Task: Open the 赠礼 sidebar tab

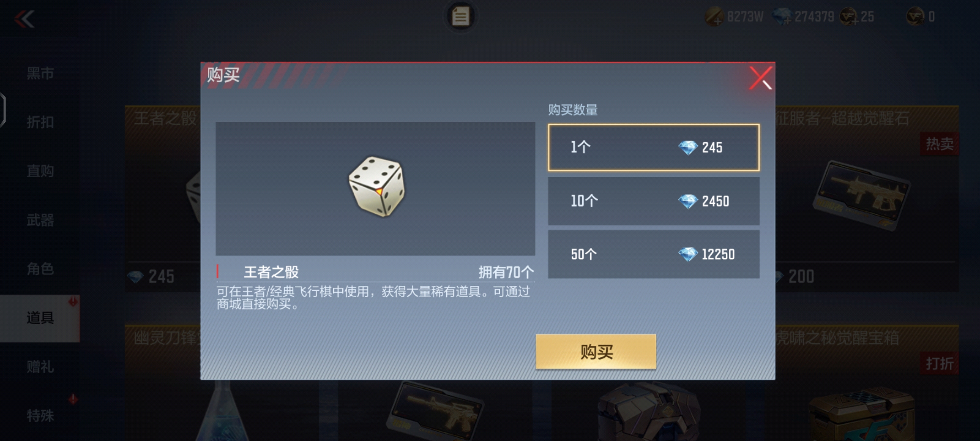Action: coord(40,367)
